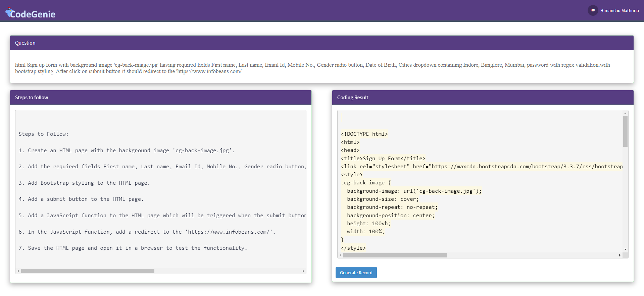The height and width of the screenshot is (296, 644).
Task: Click the Coding Result panel header
Action: 483,98
